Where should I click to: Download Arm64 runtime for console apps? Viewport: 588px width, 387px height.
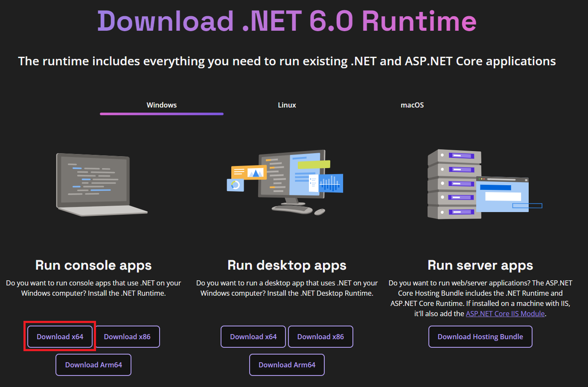[93, 364]
